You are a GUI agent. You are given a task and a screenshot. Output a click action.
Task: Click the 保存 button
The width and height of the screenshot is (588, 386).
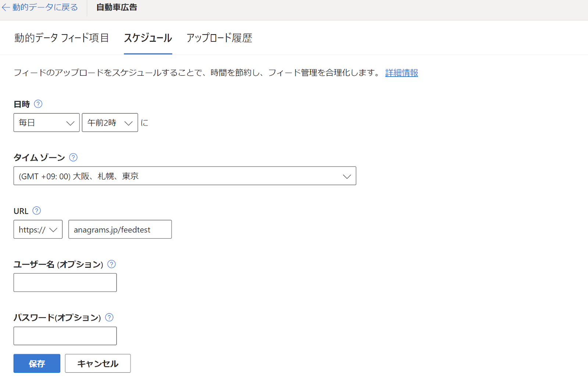37,364
